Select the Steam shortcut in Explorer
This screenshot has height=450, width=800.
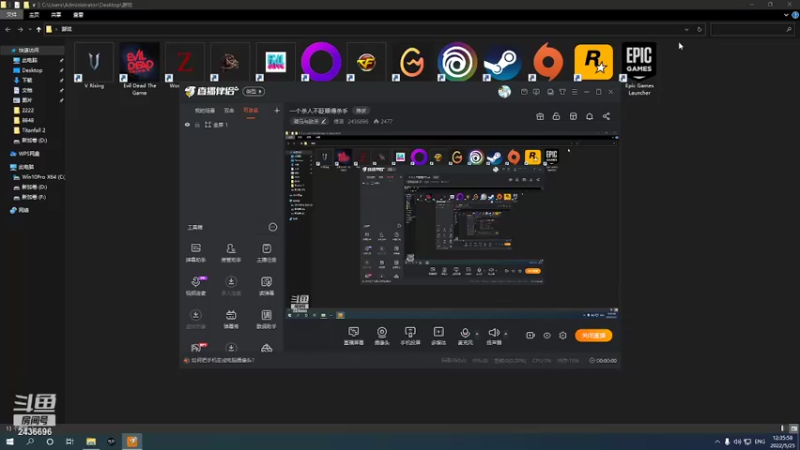point(503,62)
